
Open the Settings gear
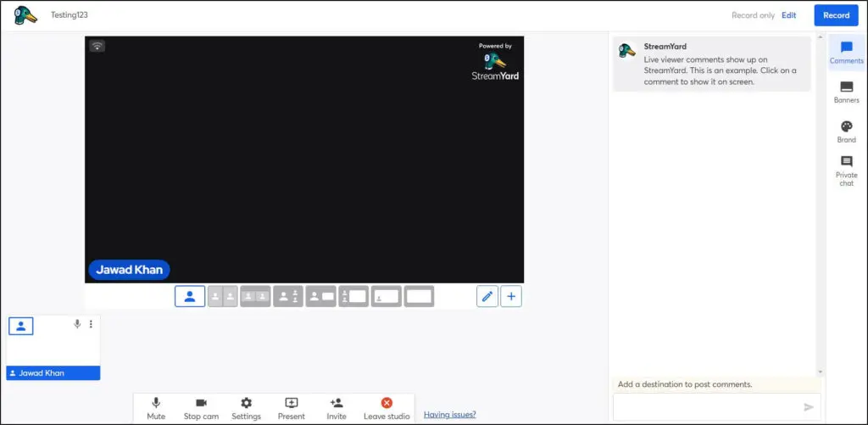pos(247,409)
